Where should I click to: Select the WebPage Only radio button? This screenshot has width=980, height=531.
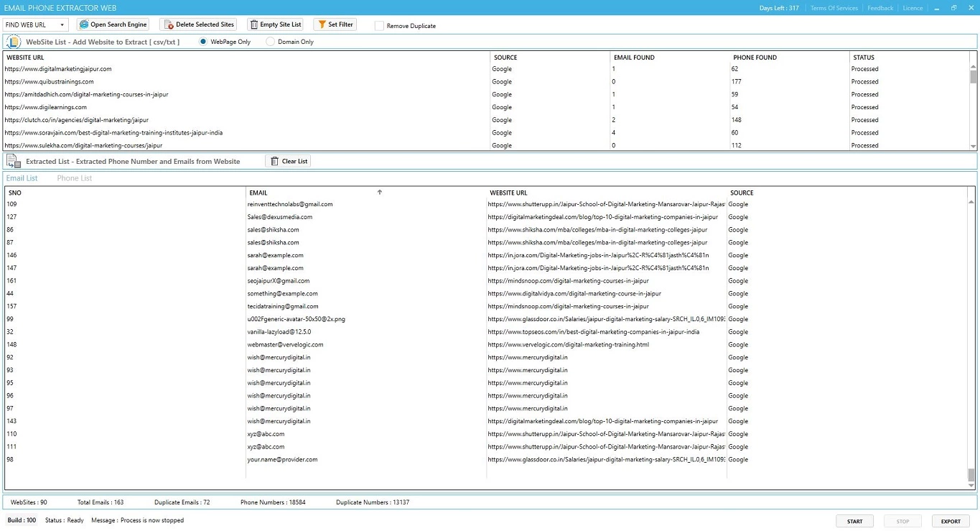tap(203, 42)
